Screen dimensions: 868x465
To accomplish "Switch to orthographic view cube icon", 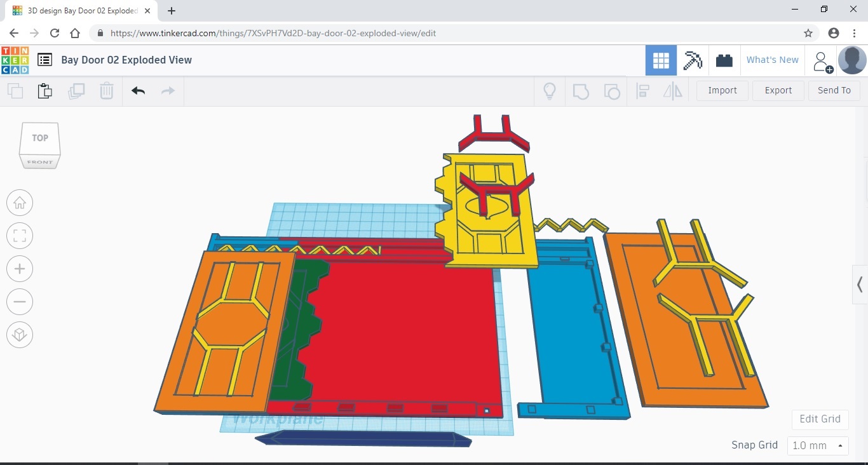I will click(x=20, y=335).
